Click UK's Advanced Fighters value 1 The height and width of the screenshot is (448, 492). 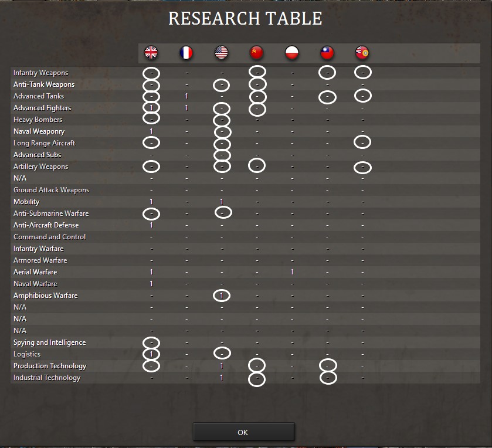(151, 108)
